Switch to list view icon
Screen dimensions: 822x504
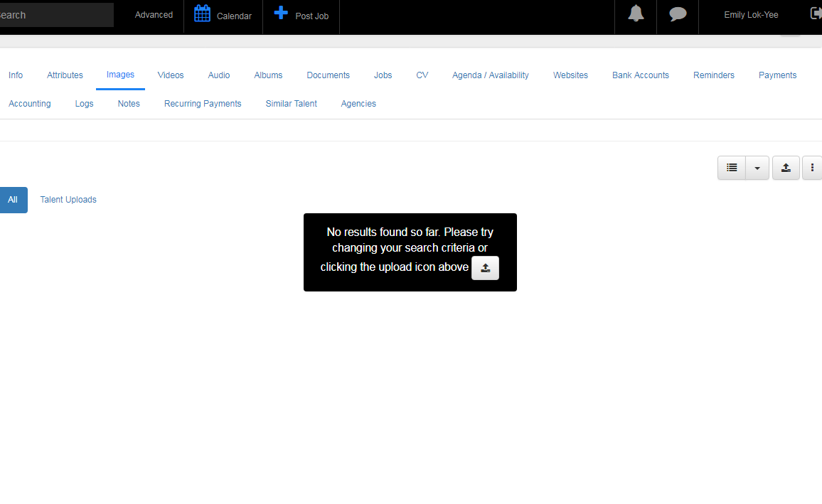tap(732, 168)
